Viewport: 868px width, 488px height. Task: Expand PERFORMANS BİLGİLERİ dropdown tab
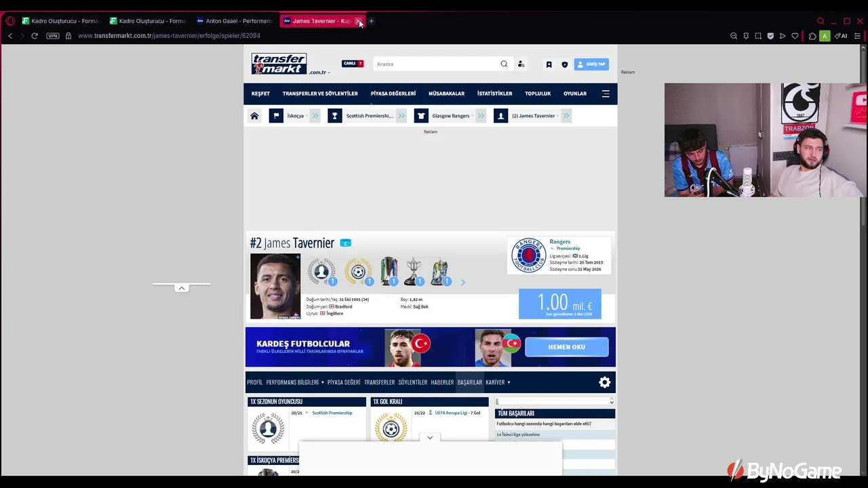(295, 382)
